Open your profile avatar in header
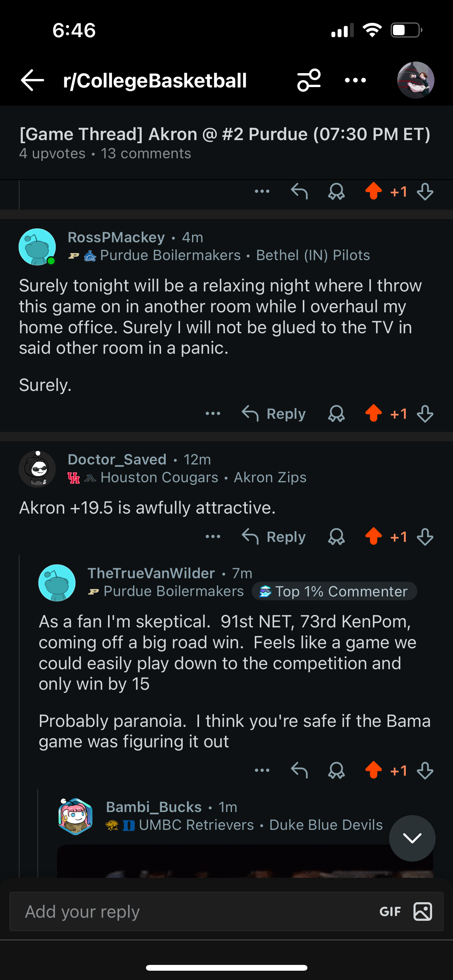The height and width of the screenshot is (980, 453). (415, 80)
